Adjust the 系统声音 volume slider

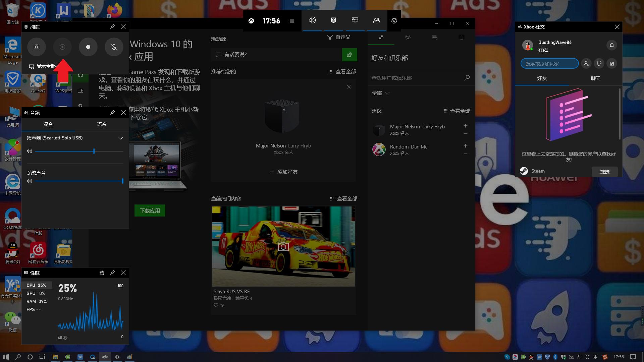pyautogui.click(x=123, y=181)
